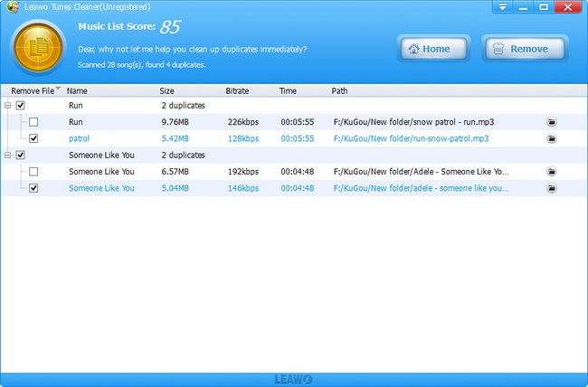The height and width of the screenshot is (387, 588).
Task: Check the 192kbps Someone Like You checkbox
Action: click(x=33, y=172)
